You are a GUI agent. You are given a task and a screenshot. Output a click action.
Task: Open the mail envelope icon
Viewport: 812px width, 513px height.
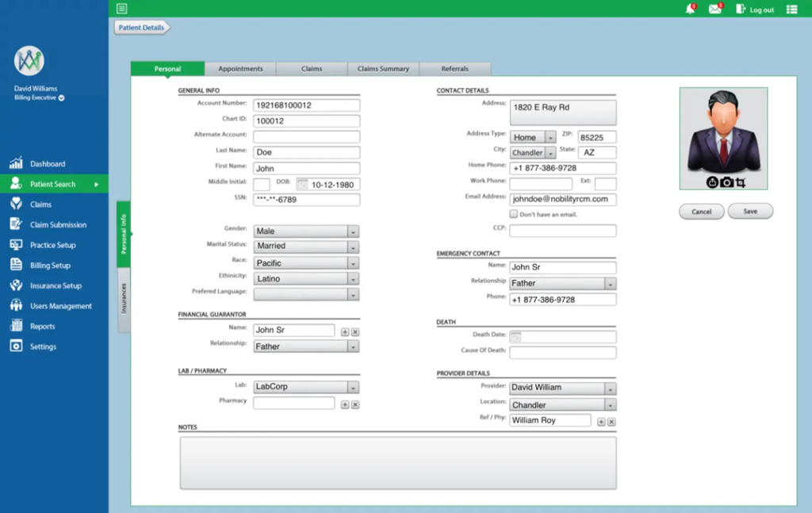click(715, 10)
